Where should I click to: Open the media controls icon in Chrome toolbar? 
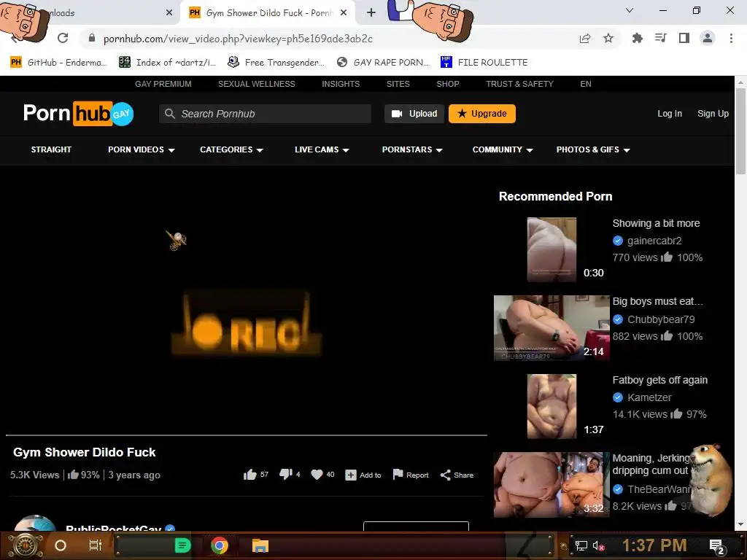[x=661, y=38]
